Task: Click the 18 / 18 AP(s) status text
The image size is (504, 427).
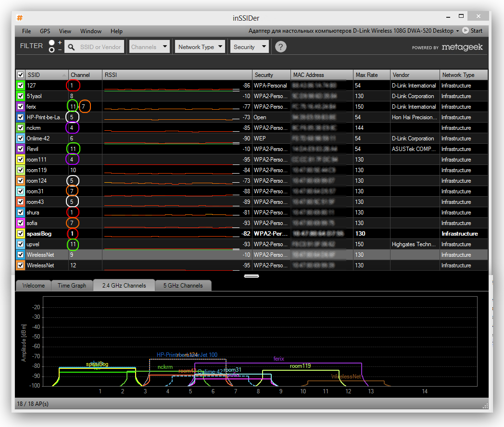Action: [x=33, y=403]
